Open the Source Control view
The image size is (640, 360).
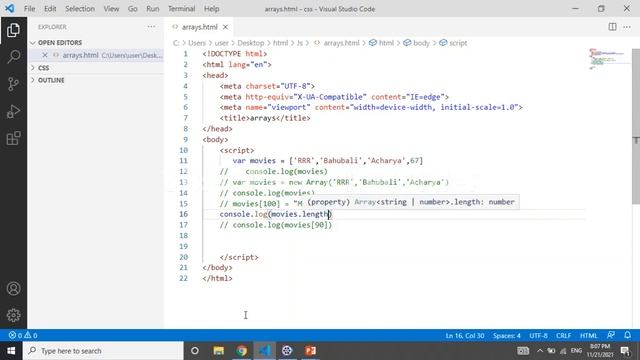(13, 84)
